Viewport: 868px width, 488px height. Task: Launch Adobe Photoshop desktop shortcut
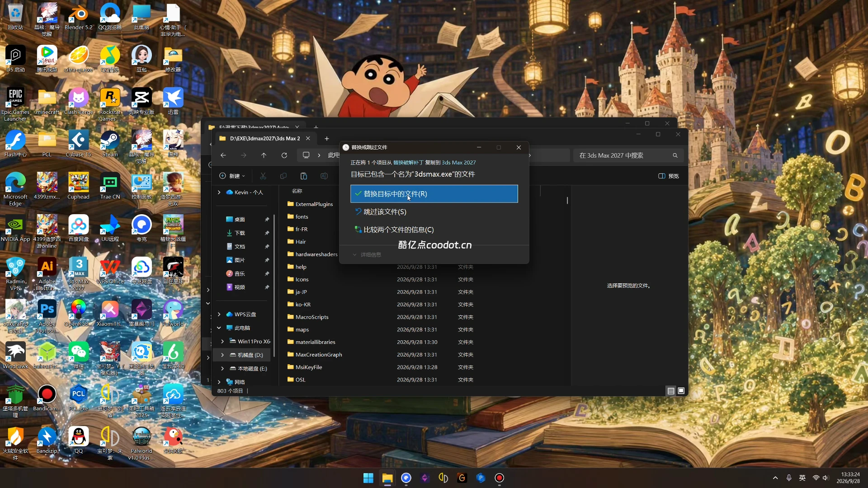(47, 316)
